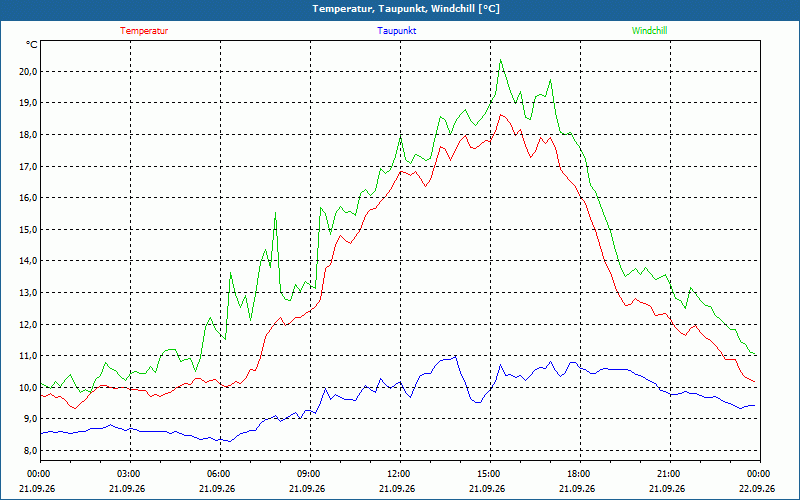Click the '22.09.26' date label
The height and width of the screenshot is (500, 800).
pos(757,488)
